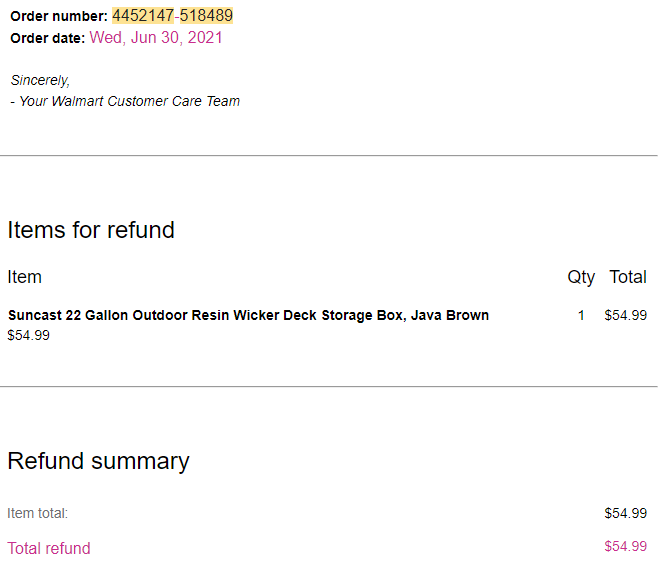Select the order date Wed, Jun 30, 2021

pyautogui.click(x=156, y=38)
